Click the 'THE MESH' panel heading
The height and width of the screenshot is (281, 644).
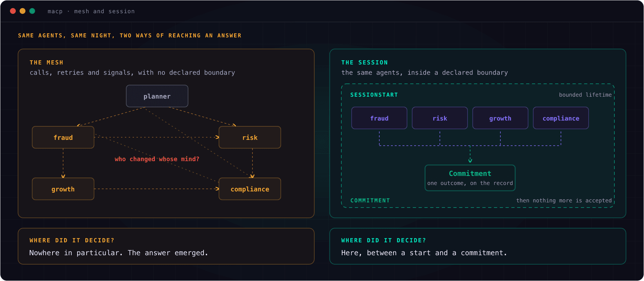[46, 63]
